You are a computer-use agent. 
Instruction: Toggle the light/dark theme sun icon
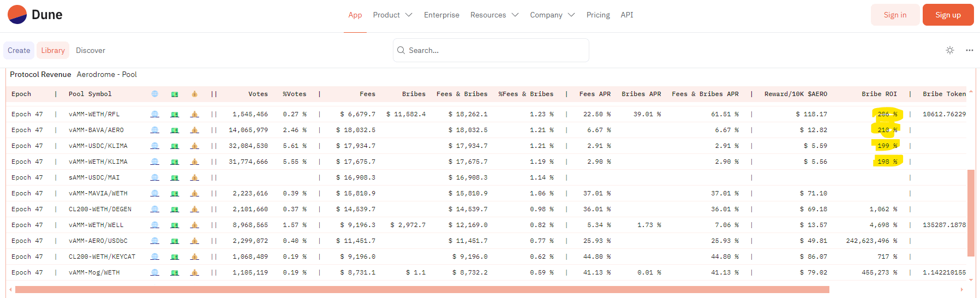[950, 50]
